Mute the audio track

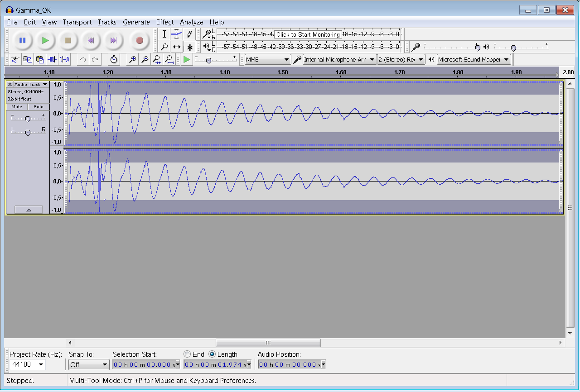coord(17,107)
